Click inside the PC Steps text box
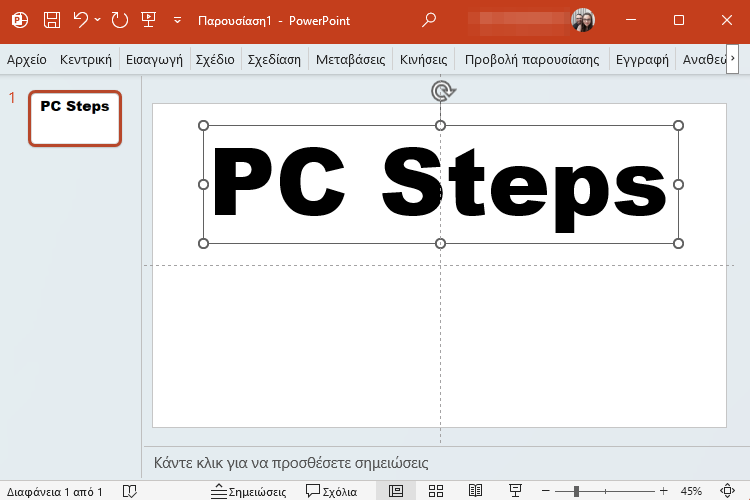This screenshot has width=750, height=500. [x=440, y=184]
